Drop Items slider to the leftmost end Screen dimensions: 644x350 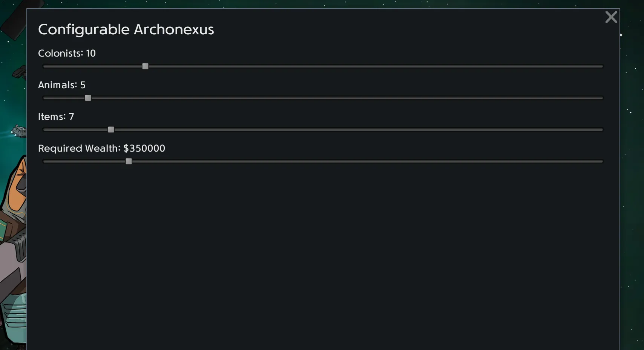point(44,130)
